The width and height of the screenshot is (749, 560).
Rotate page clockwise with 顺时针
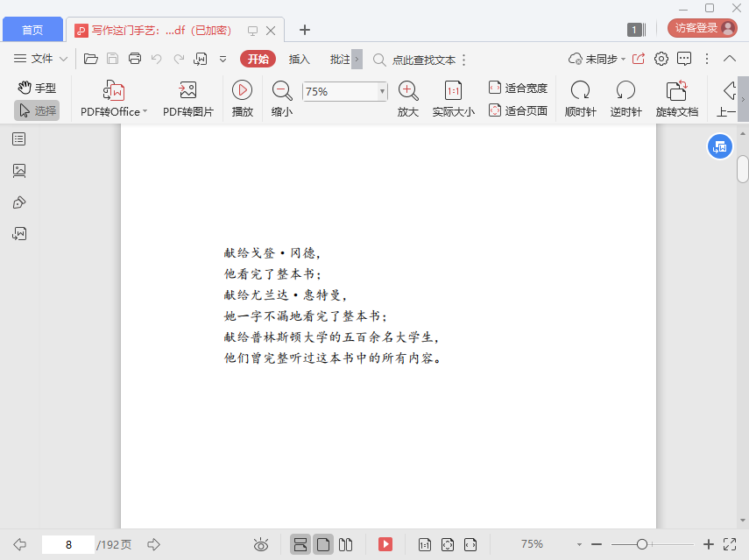click(580, 91)
